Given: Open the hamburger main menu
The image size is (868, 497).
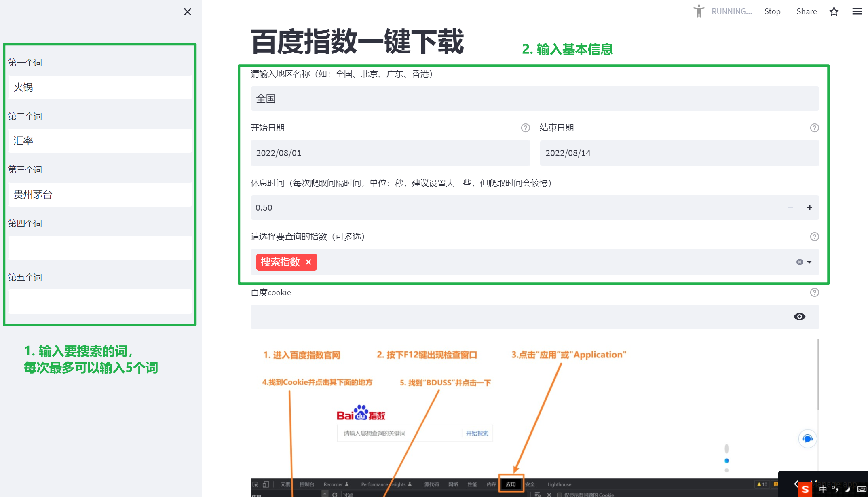Looking at the screenshot, I should (857, 11).
